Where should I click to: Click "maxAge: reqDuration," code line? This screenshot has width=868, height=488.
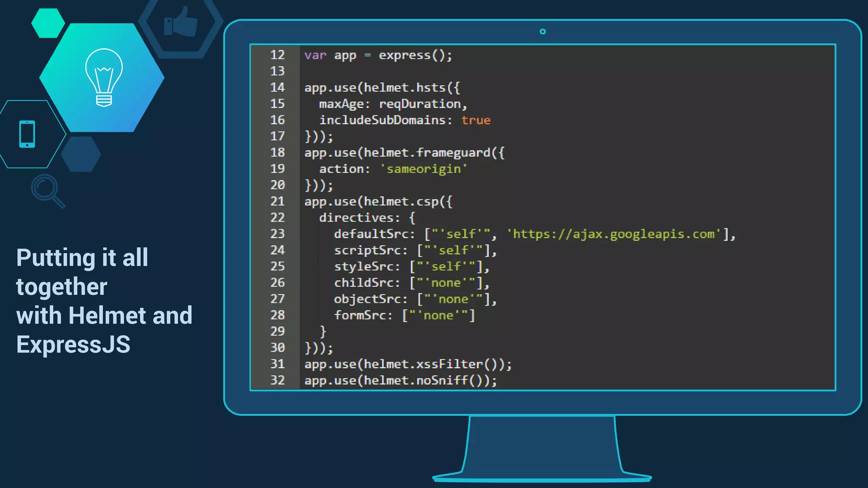[x=393, y=104]
